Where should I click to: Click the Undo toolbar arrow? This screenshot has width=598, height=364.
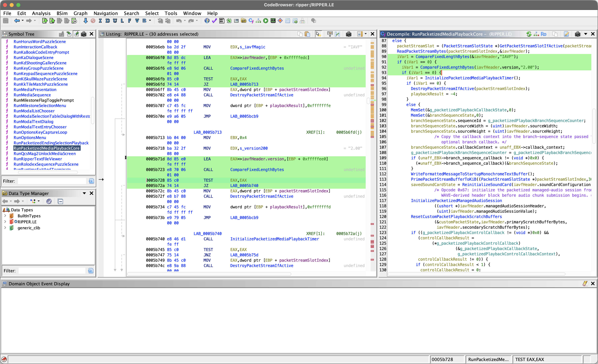tap(179, 21)
